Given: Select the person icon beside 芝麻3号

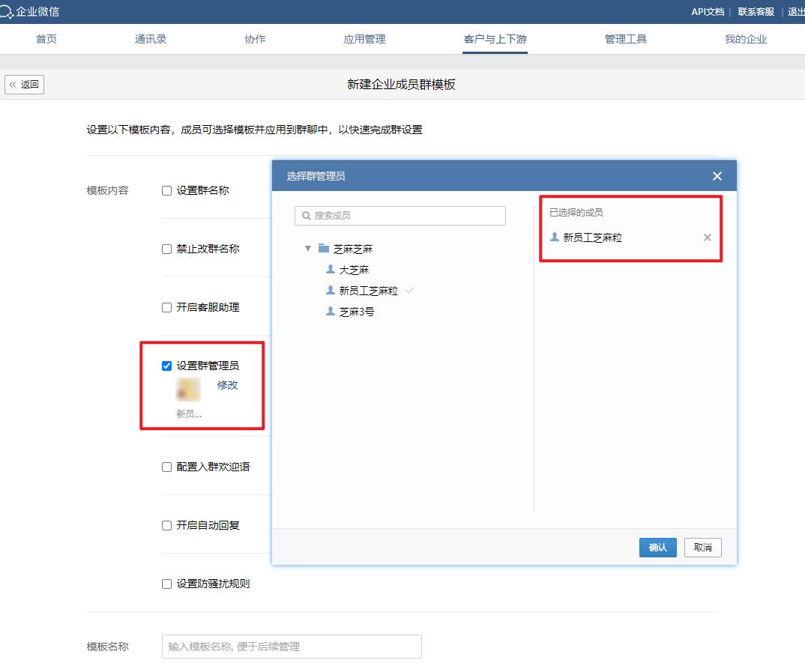Looking at the screenshot, I should click(x=331, y=311).
